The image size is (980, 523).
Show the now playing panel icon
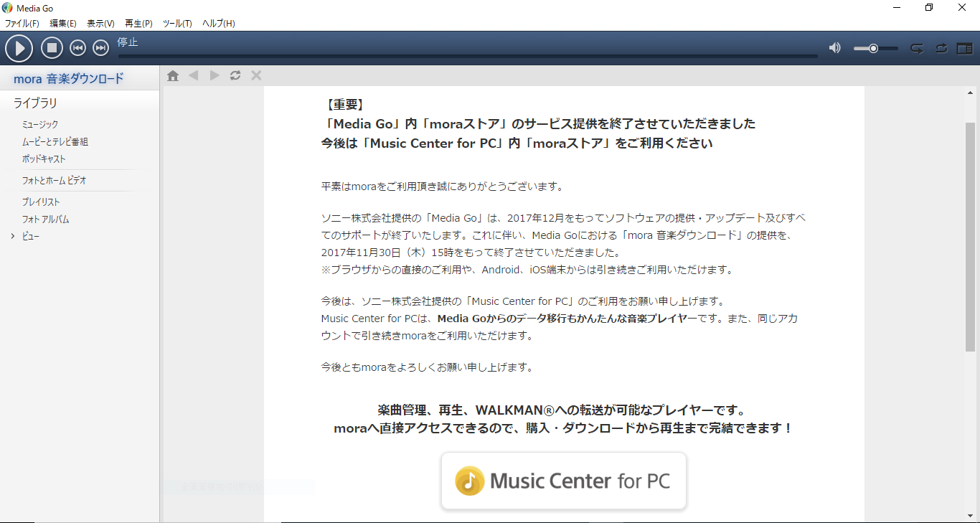pyautogui.click(x=964, y=48)
